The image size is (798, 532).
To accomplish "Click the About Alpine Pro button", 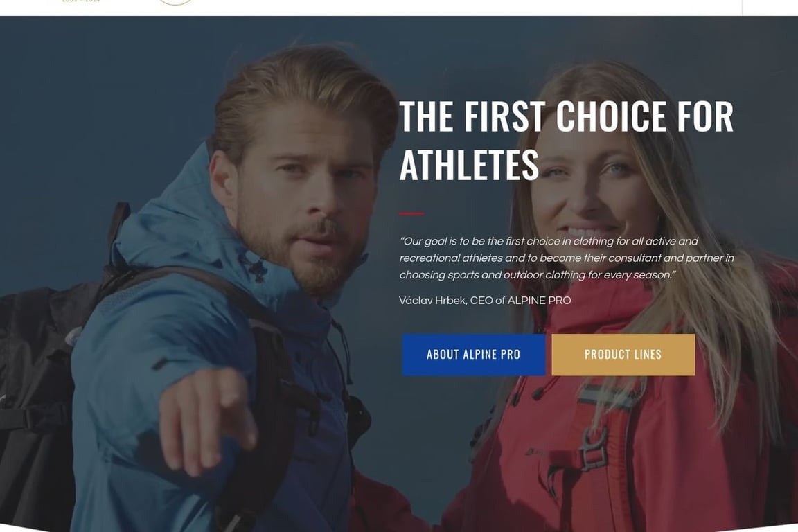I will [x=473, y=355].
